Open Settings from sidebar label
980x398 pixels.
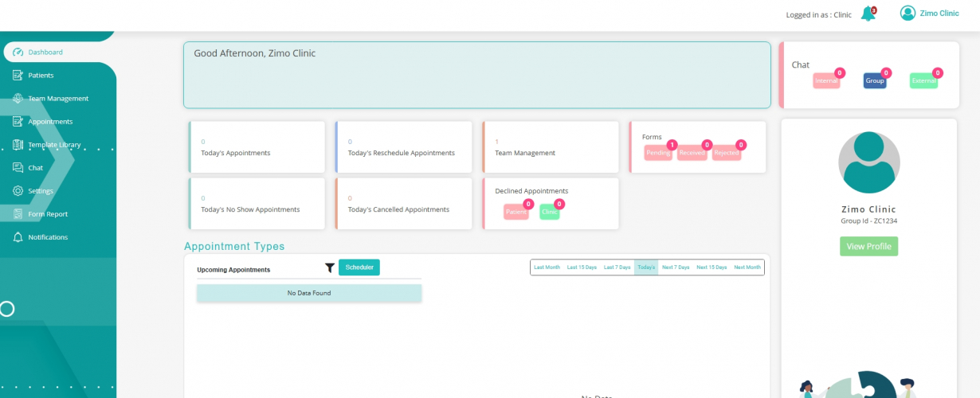[x=41, y=191]
